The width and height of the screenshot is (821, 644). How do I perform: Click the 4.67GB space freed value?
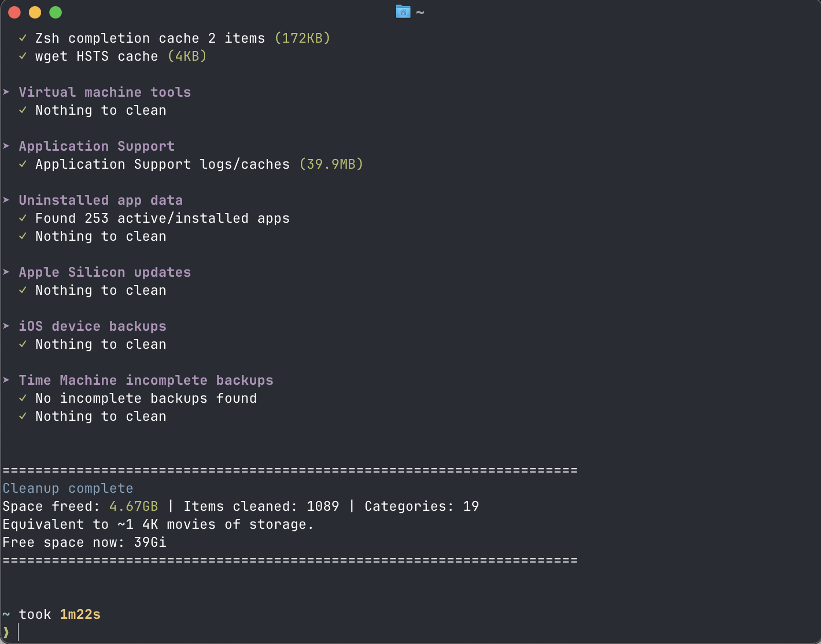tap(134, 506)
